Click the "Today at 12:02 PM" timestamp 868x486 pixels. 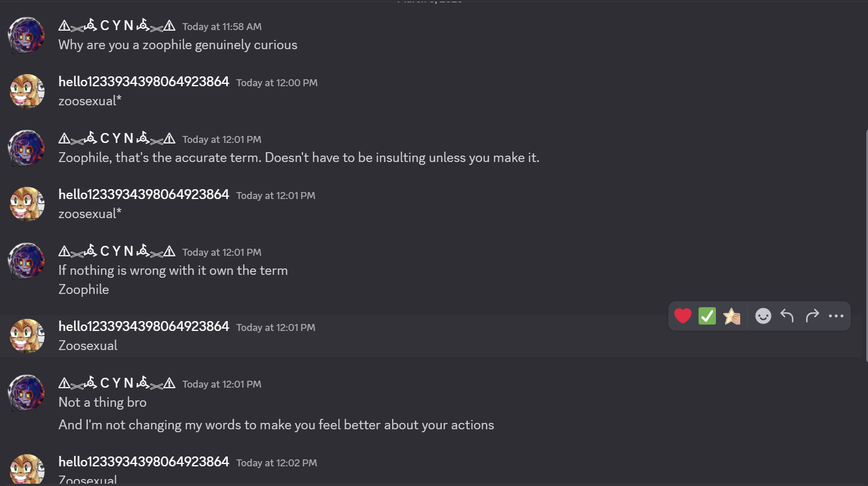pos(276,463)
